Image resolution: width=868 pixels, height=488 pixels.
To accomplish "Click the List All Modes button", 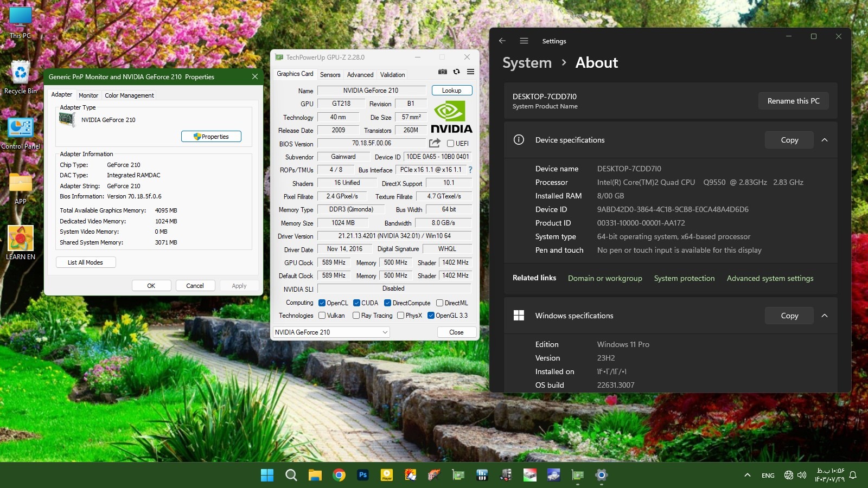I will click(85, 262).
